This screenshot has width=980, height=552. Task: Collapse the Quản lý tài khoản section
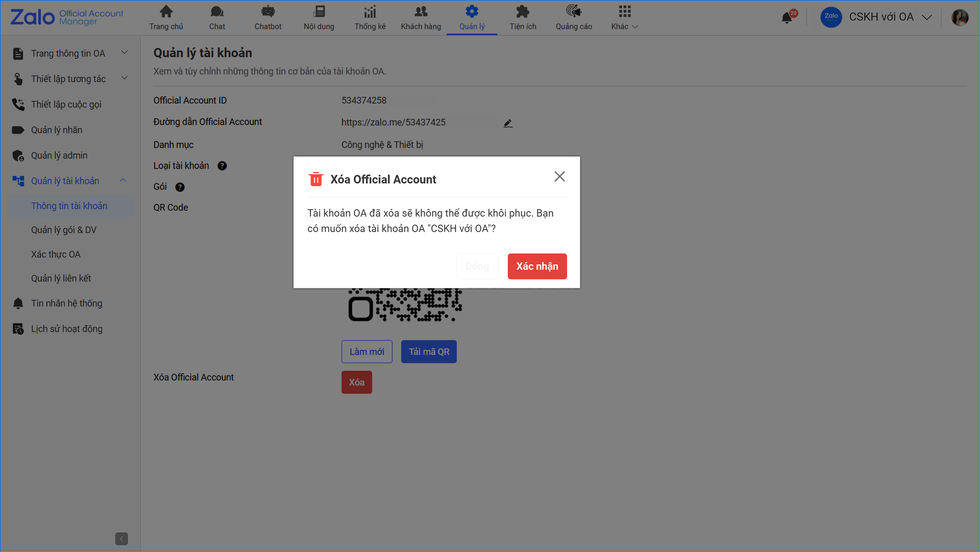click(123, 181)
